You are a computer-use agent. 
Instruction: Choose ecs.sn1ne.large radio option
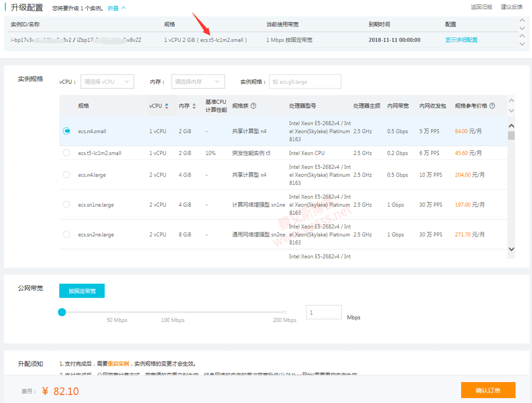[x=66, y=204]
